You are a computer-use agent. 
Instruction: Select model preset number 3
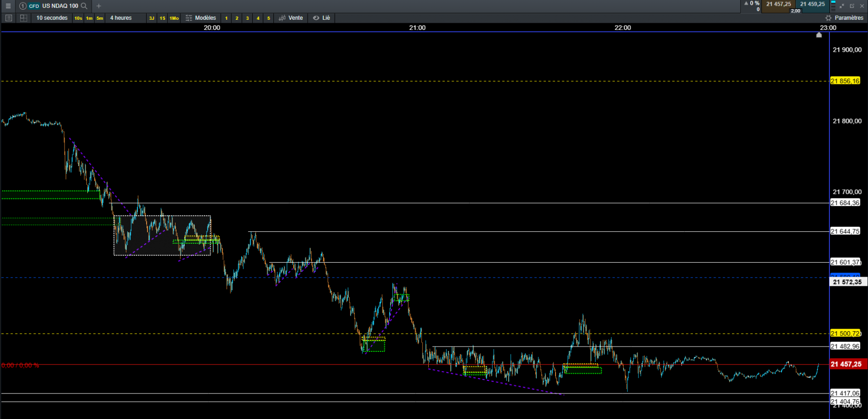click(247, 18)
